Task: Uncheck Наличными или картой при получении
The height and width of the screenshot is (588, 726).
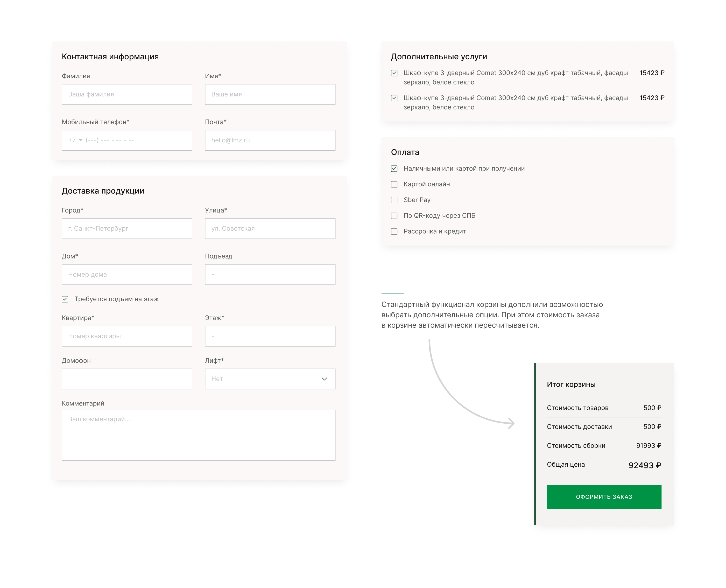Action: pos(394,168)
